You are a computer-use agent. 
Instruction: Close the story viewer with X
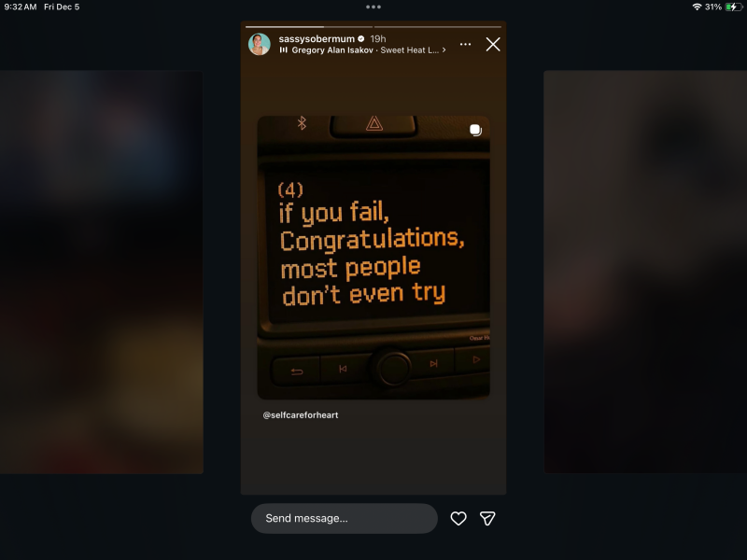[x=493, y=44]
